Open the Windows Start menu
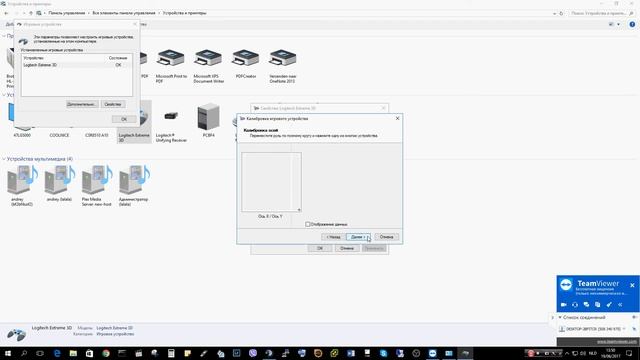The height and width of the screenshot is (360, 640). pos(8,353)
